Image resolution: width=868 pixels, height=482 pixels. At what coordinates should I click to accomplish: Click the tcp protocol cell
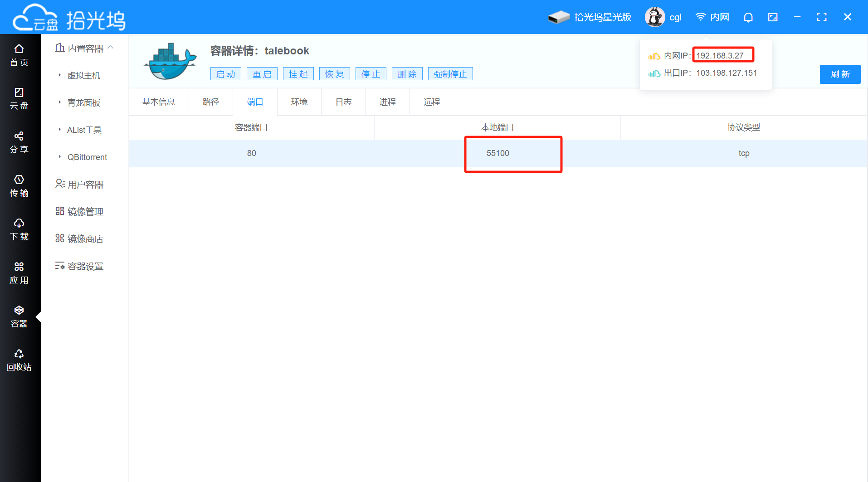tap(744, 153)
